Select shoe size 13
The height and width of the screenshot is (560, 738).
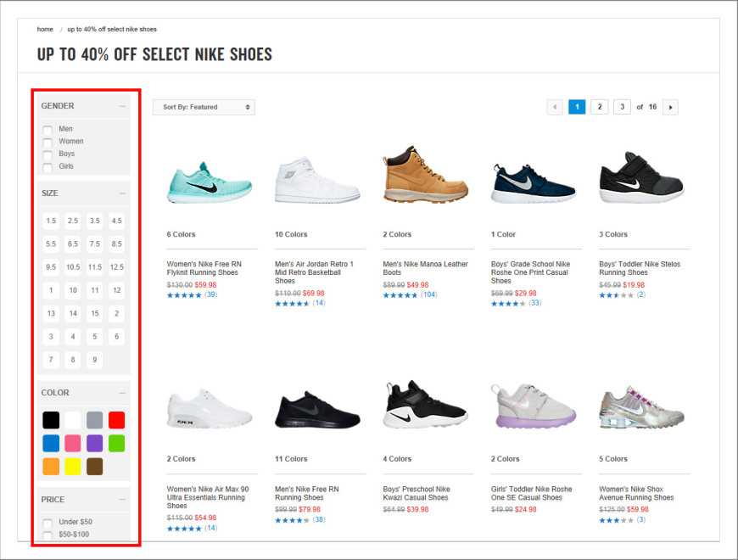[x=51, y=313]
